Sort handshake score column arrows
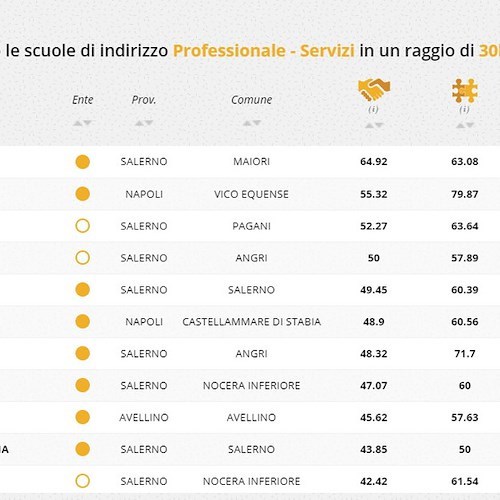Screen dimensions: 500x500 click(x=374, y=125)
